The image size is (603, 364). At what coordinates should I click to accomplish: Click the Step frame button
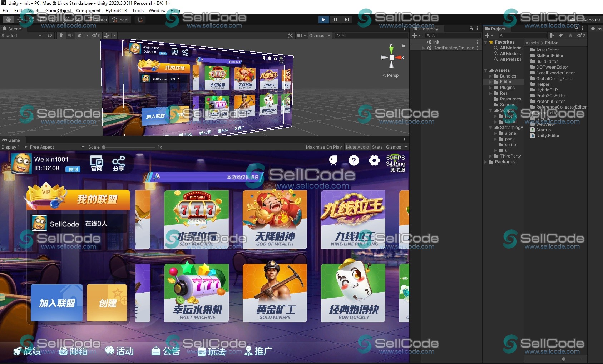click(346, 20)
